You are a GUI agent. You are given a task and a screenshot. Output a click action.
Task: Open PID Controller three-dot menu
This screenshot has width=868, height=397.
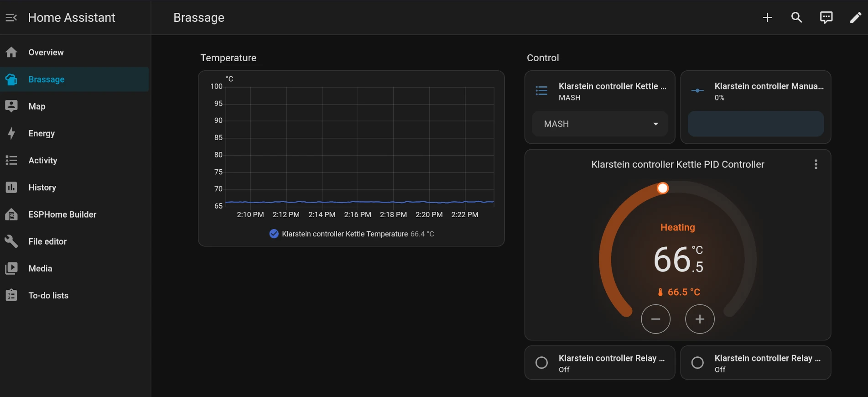(816, 164)
